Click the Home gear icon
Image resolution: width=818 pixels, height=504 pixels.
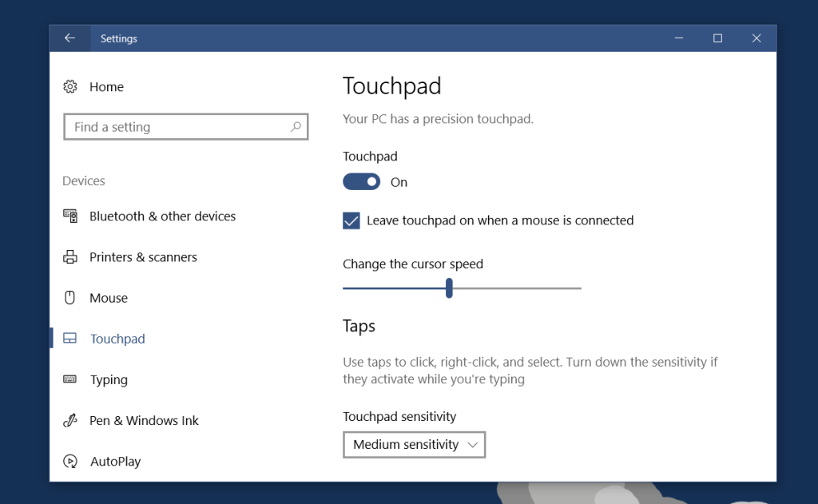(x=71, y=86)
